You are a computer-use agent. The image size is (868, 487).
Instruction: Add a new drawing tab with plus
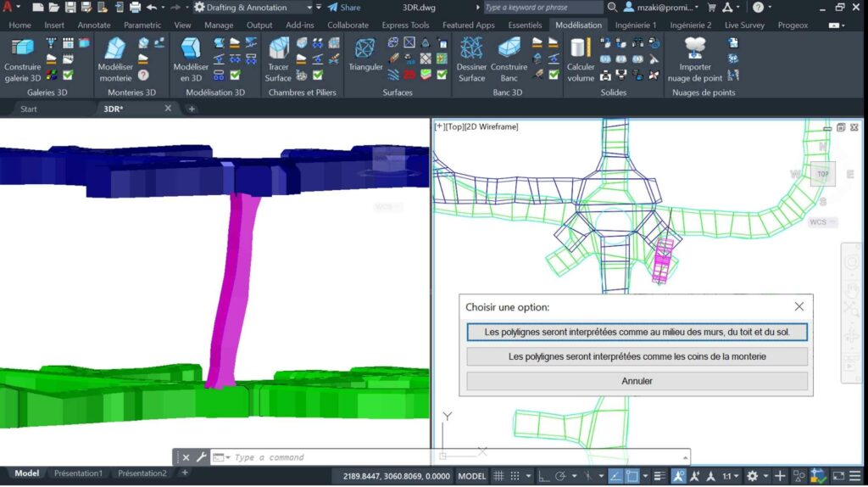(192, 109)
